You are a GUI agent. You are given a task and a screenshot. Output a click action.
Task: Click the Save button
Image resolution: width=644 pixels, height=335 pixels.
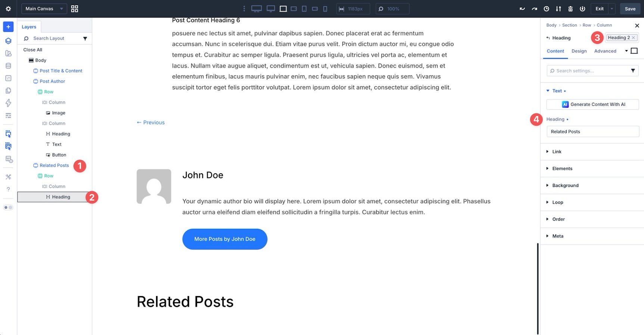(630, 9)
